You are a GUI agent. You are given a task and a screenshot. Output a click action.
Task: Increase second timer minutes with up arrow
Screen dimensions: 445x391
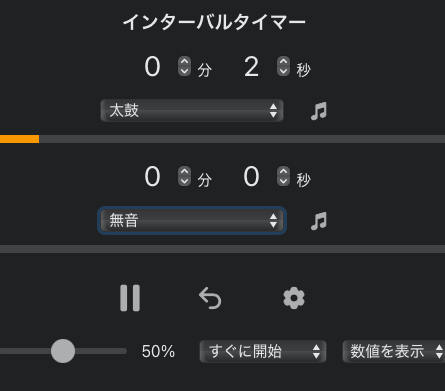184,171
